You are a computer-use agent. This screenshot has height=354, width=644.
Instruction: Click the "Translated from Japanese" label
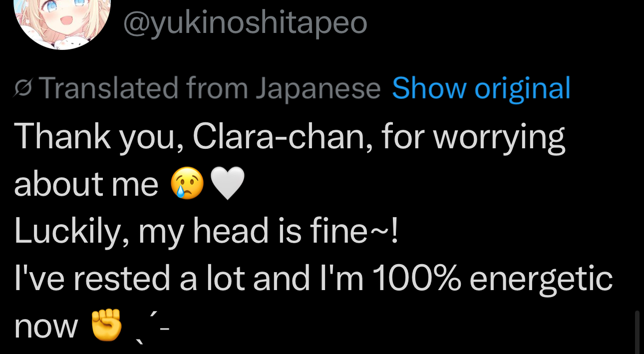click(x=210, y=88)
